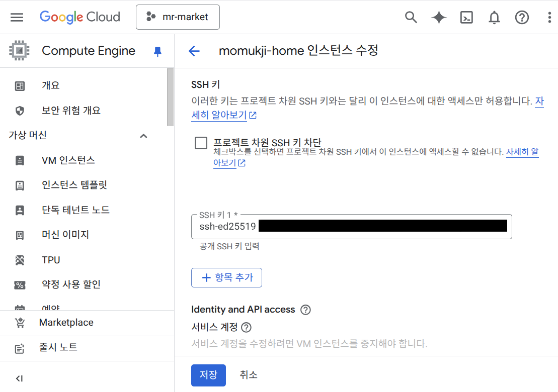Click the sidebar vertical scrollbar
The image size is (558, 392).
[170, 97]
